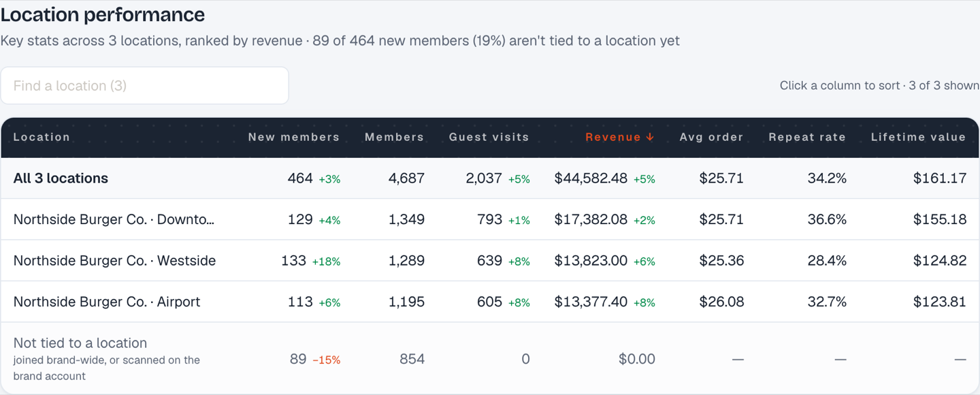Click the −15% new members change badge

tap(327, 360)
